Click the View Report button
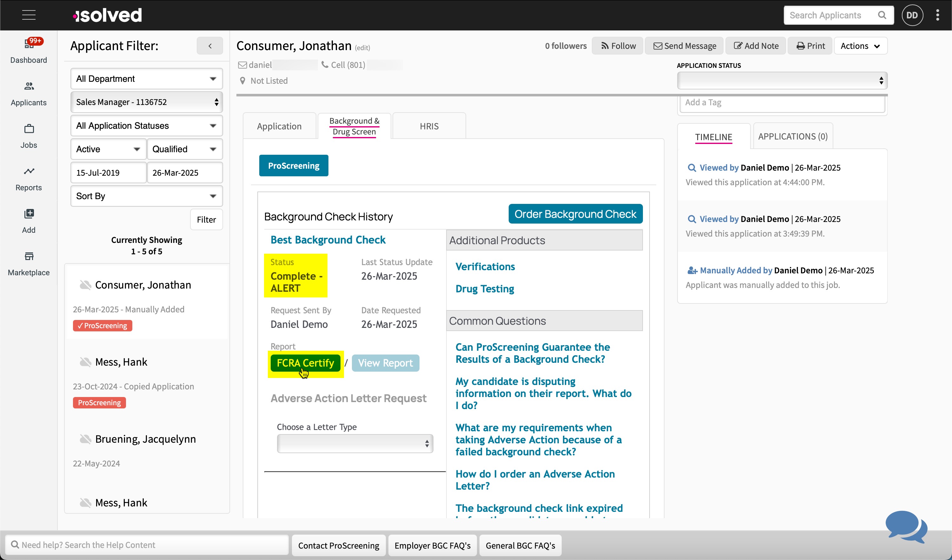Screen dimensions: 952x560 (385, 363)
